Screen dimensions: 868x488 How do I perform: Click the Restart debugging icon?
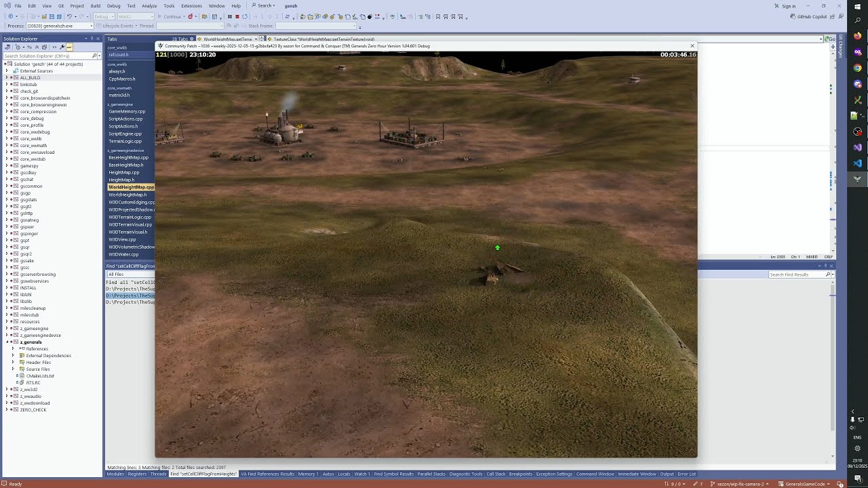(x=245, y=16)
